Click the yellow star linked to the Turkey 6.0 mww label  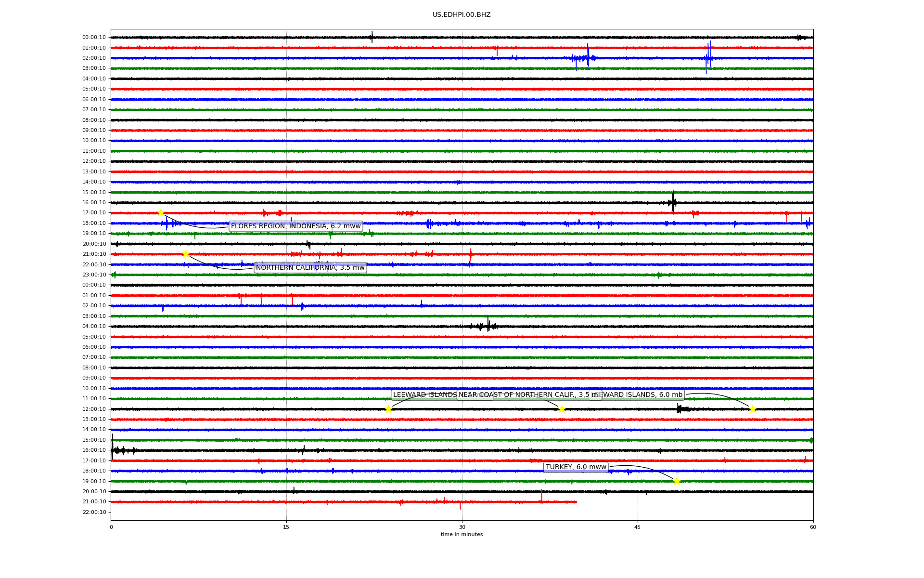point(677,481)
